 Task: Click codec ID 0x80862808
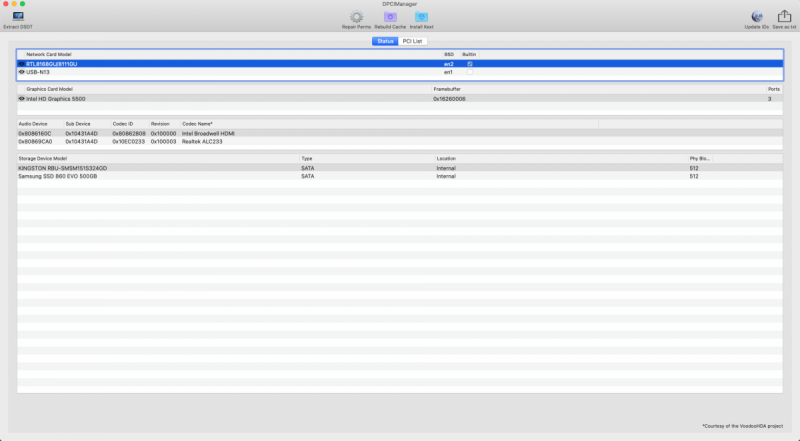coord(129,133)
